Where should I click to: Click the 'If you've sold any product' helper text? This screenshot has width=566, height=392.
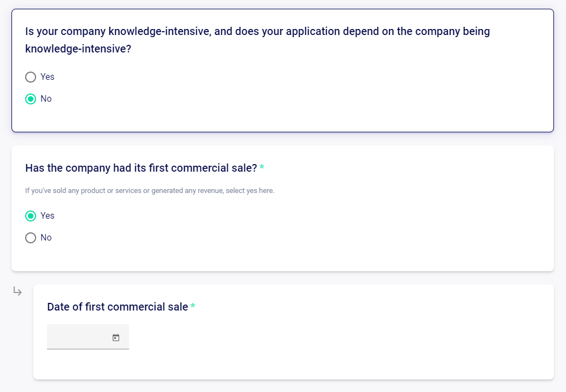coord(150,191)
